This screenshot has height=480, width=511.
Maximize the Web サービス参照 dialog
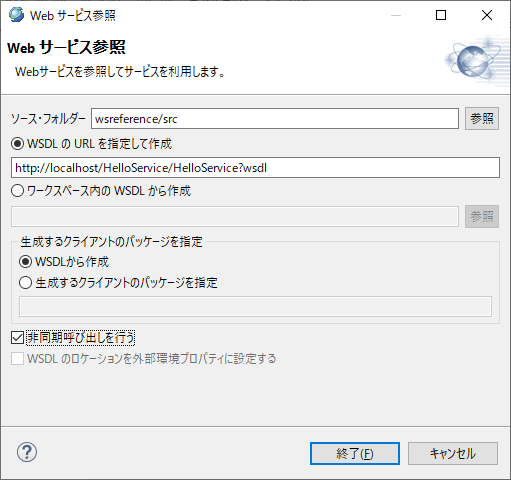point(441,15)
